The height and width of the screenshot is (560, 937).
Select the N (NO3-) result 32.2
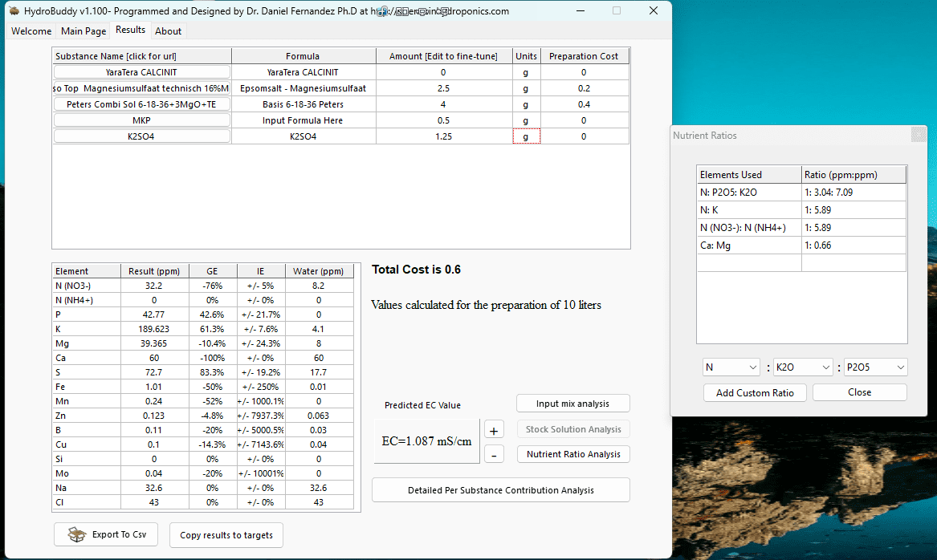154,286
